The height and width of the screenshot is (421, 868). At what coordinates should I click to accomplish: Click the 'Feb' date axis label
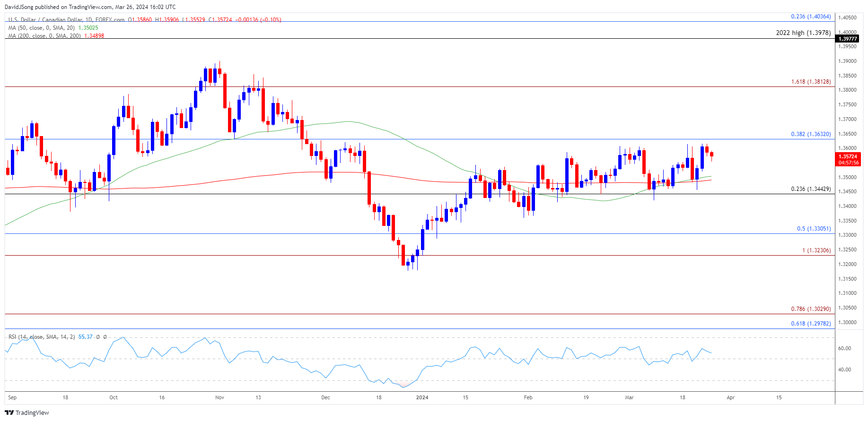click(x=528, y=397)
